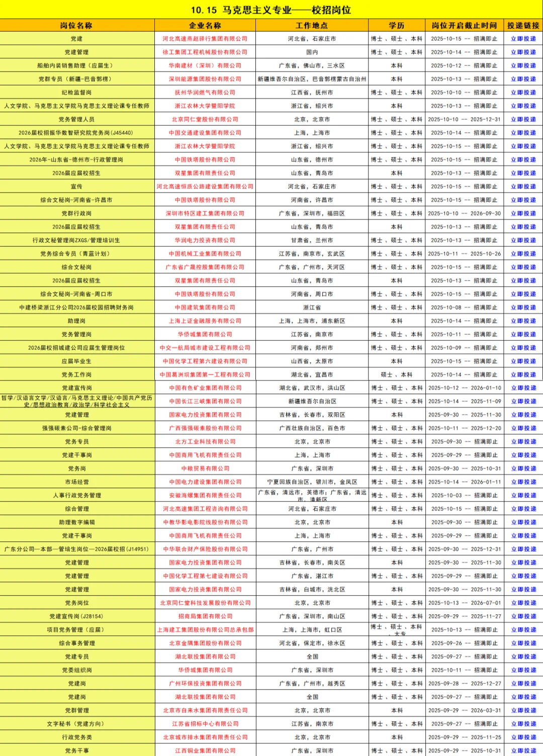
Task: Open 立即投递 for 华润电力投资有限公司 row
Action: [x=523, y=240]
